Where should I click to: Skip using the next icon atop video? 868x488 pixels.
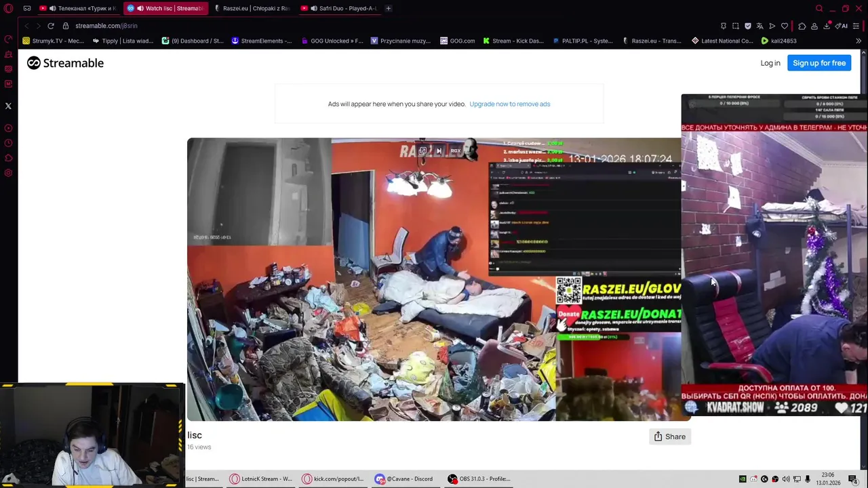439,150
